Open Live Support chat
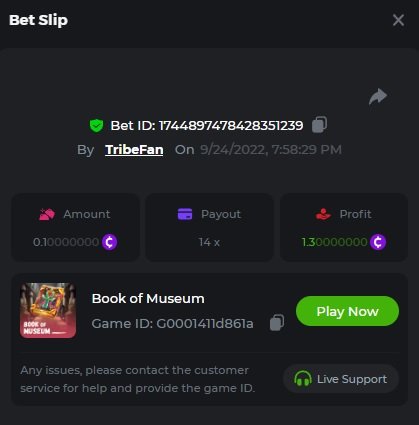The image size is (419, 425). [341, 379]
